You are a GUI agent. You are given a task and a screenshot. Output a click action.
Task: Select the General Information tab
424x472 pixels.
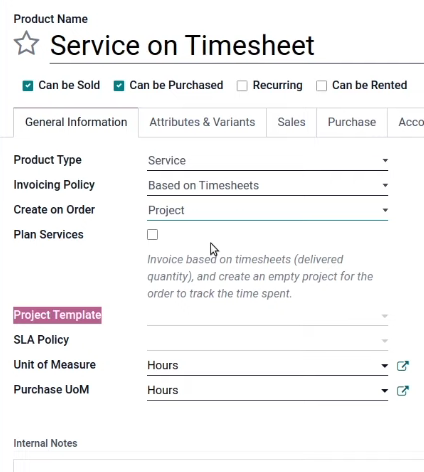click(76, 122)
